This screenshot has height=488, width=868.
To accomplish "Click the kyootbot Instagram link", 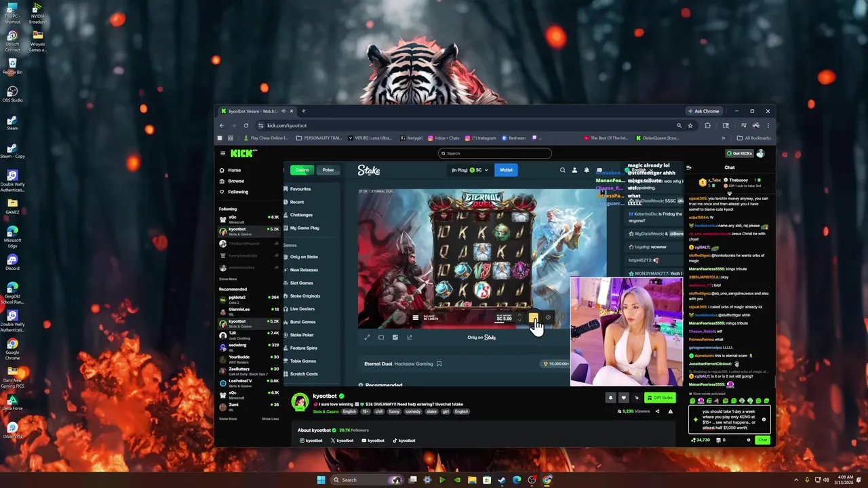I will point(311,441).
